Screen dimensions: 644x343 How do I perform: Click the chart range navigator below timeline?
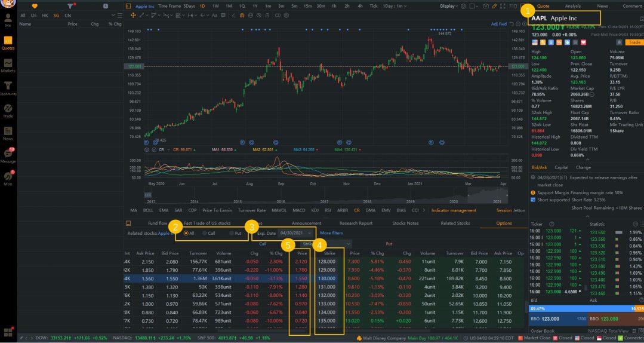click(326, 195)
